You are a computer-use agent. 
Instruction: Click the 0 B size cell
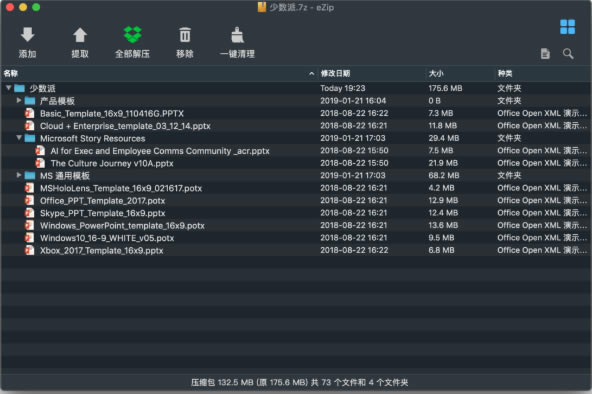pos(434,100)
